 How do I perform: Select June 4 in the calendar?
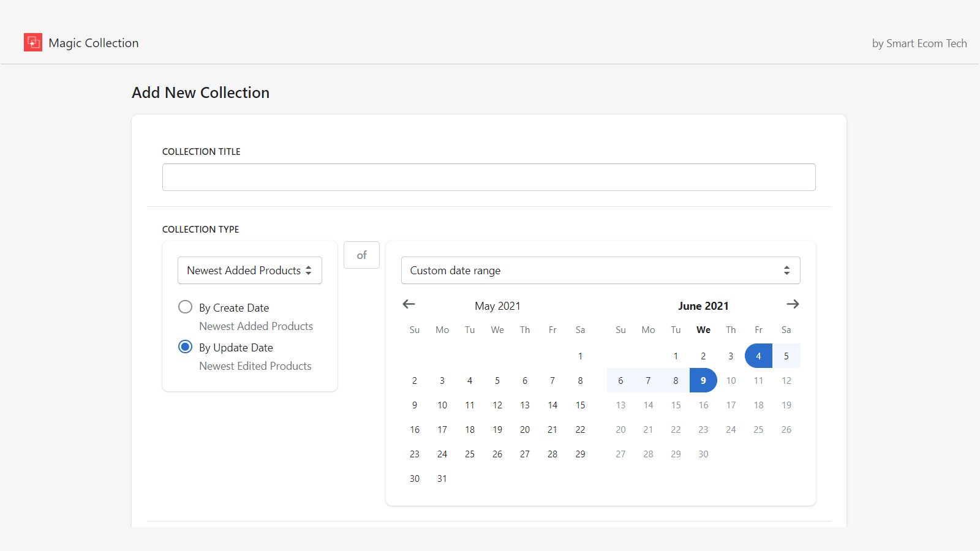point(758,356)
